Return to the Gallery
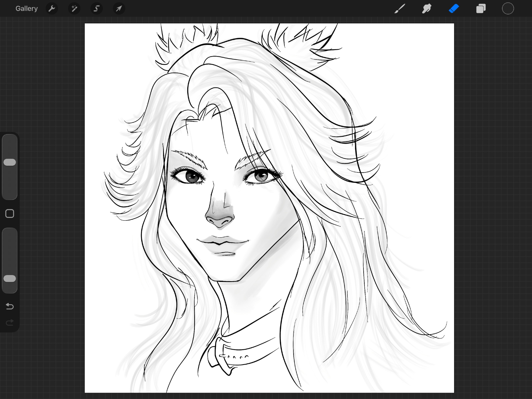Image resolution: width=532 pixels, height=399 pixels. (x=26, y=9)
